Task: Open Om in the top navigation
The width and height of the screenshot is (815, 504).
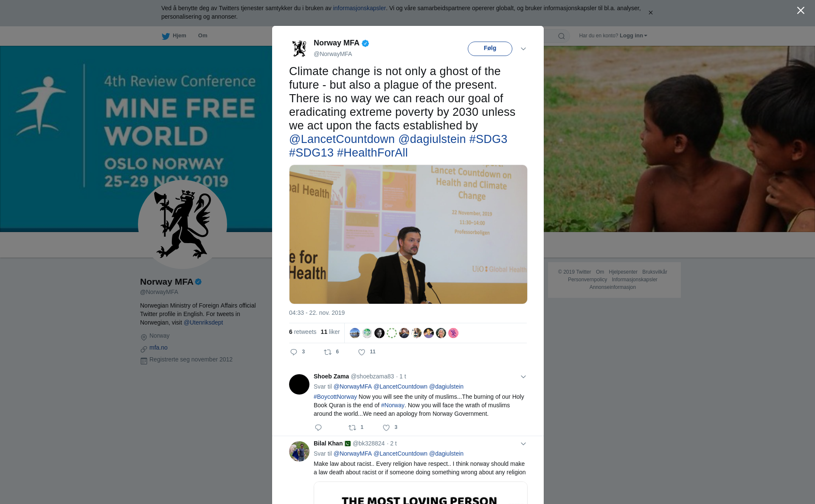Action: [202, 36]
